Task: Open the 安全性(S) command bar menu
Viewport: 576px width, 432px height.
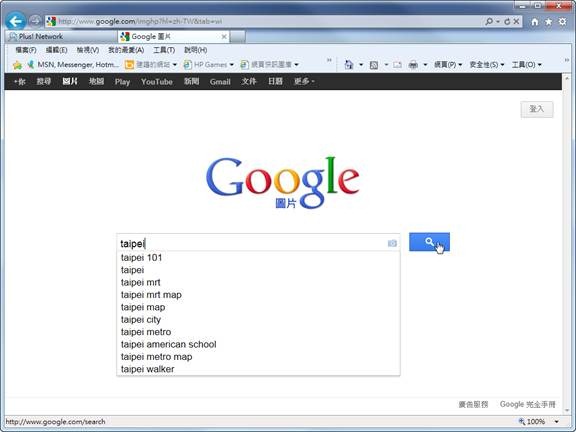Action: tap(487, 65)
